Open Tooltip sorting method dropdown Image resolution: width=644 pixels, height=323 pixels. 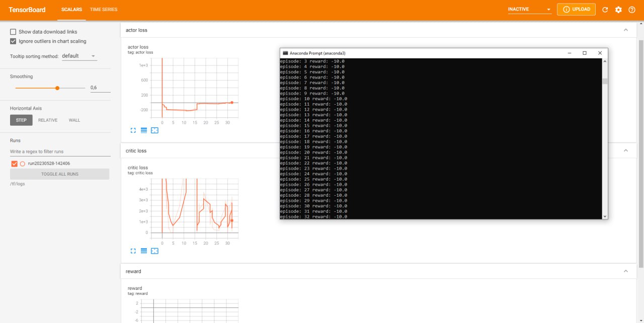tap(79, 56)
